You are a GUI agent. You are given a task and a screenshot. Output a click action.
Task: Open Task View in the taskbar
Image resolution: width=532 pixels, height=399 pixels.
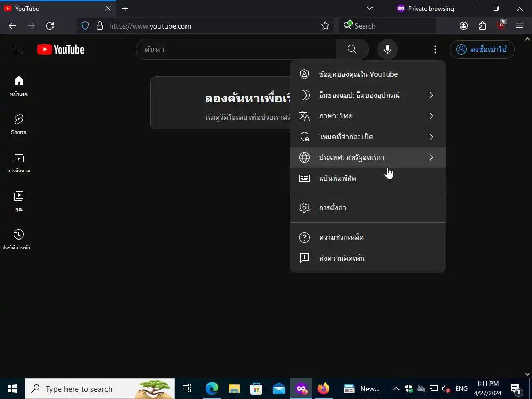point(187,389)
